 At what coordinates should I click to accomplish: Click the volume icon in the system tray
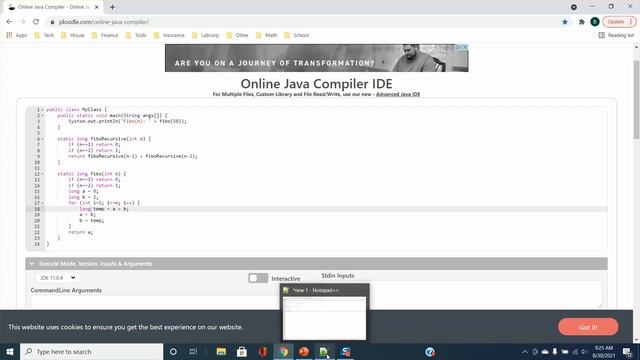584,351
